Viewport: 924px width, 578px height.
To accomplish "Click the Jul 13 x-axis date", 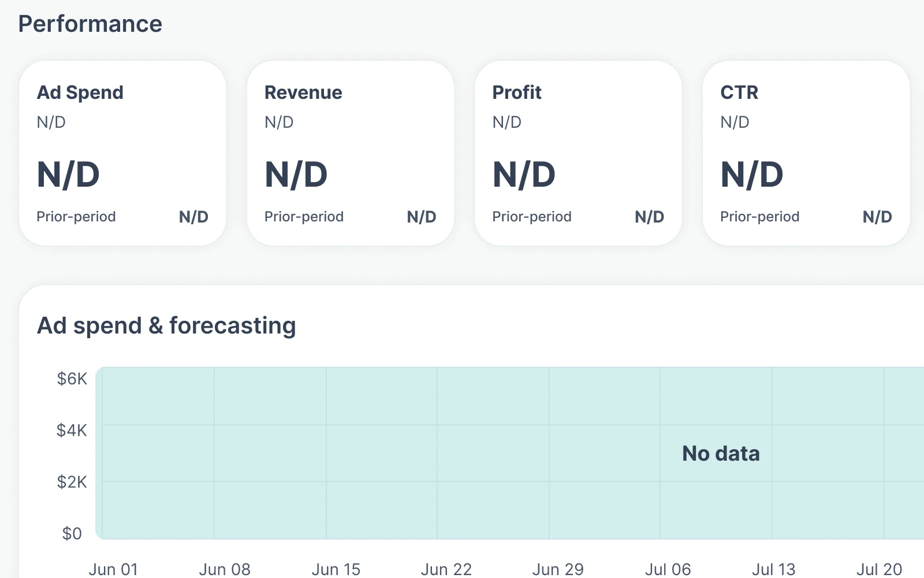I will [774, 570].
